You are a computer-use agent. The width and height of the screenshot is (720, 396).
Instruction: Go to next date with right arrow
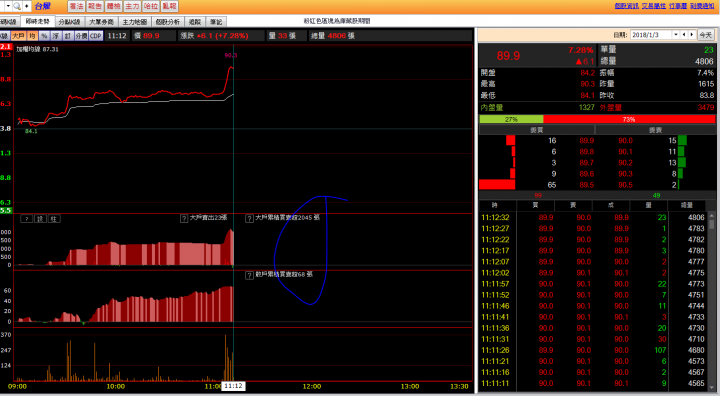coord(692,35)
